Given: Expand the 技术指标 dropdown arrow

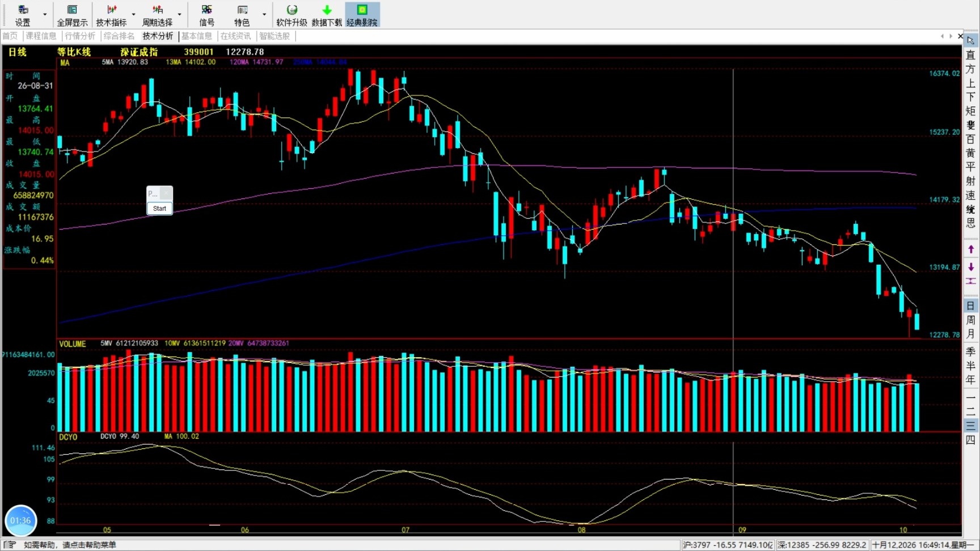Looking at the screenshot, I should (134, 14).
